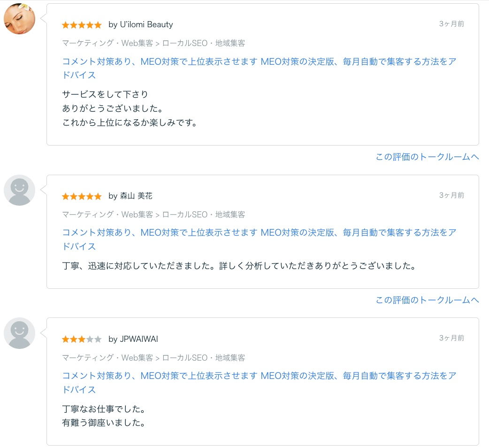This screenshot has width=489, height=448.
Task: Open JPWAIWAI's MEO対策 service page link
Action: (258, 376)
